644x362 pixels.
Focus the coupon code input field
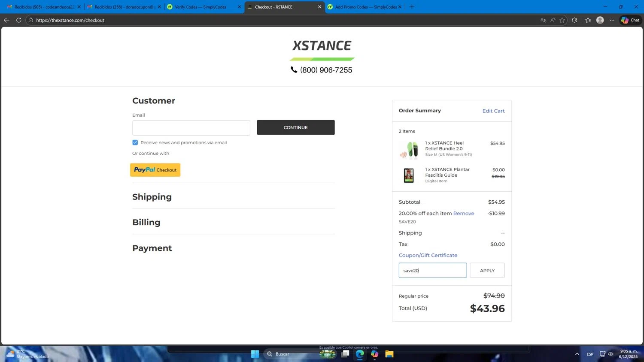(433, 270)
